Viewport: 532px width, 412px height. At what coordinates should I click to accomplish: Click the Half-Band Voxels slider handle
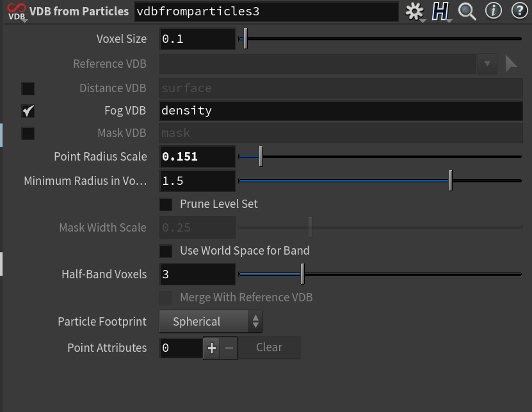click(302, 274)
